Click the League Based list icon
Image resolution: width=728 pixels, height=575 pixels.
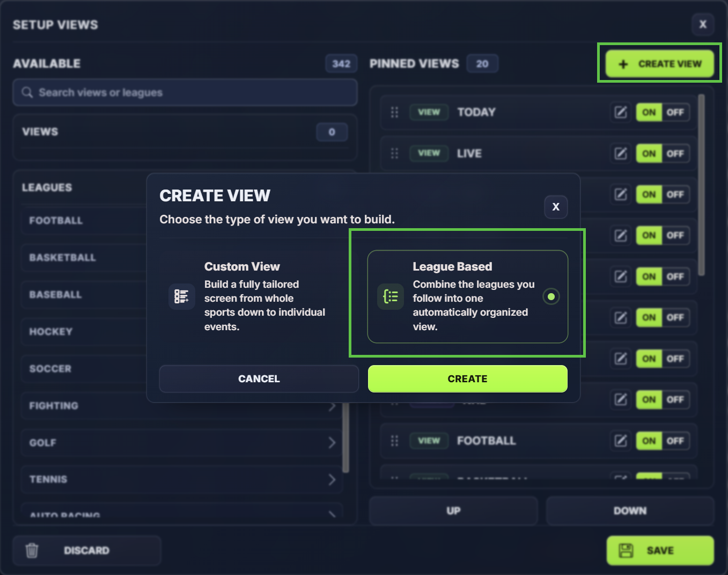(391, 296)
